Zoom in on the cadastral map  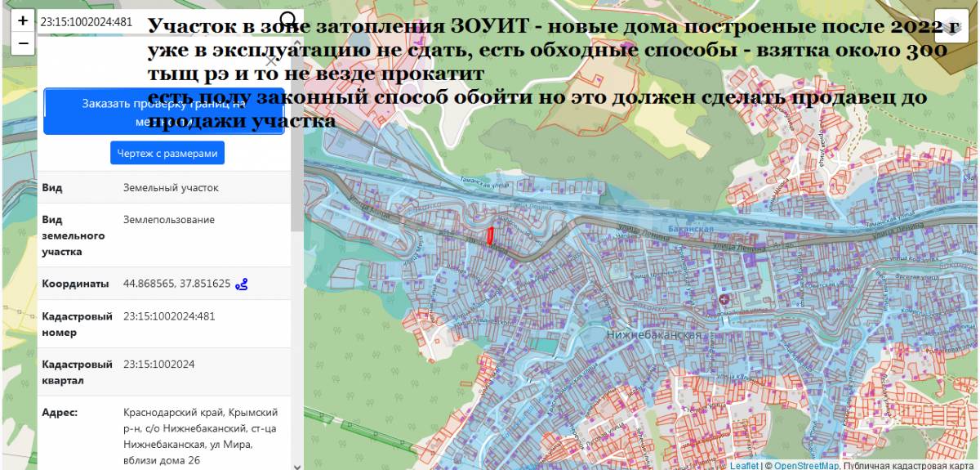click(x=23, y=20)
